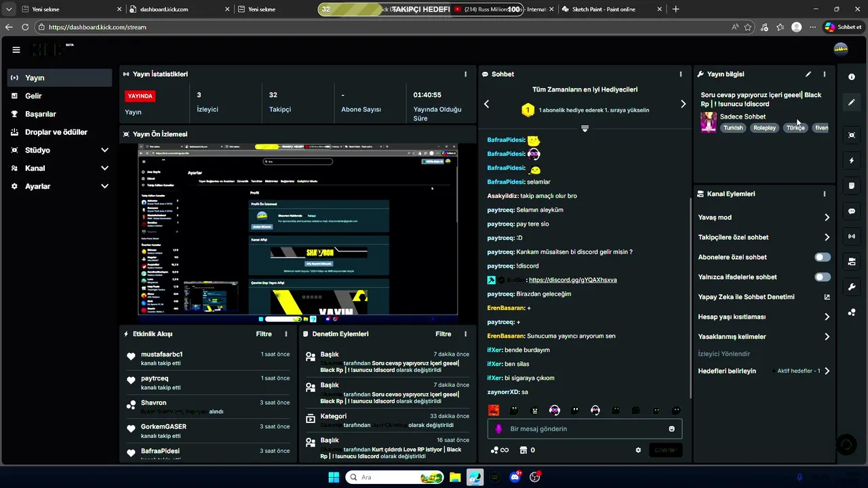Toggle Yalnızca ifadelerle sohbet switch
The height and width of the screenshot is (488, 868).
[x=823, y=277]
